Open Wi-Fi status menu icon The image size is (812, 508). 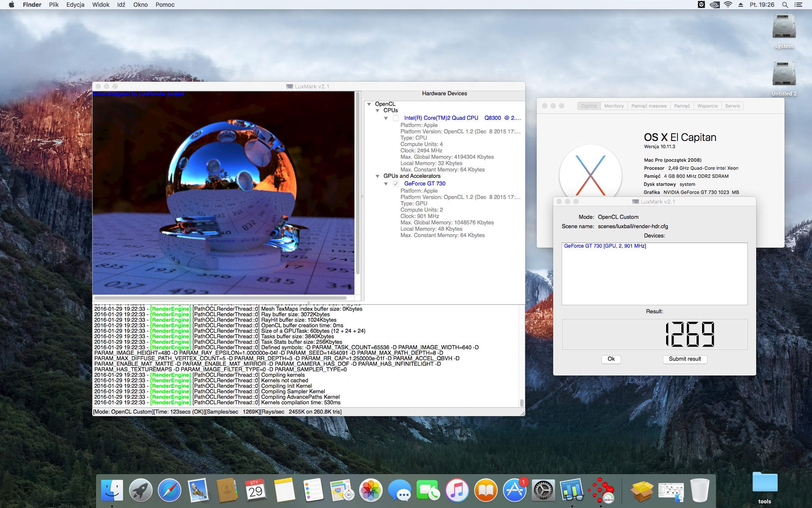tap(728, 5)
